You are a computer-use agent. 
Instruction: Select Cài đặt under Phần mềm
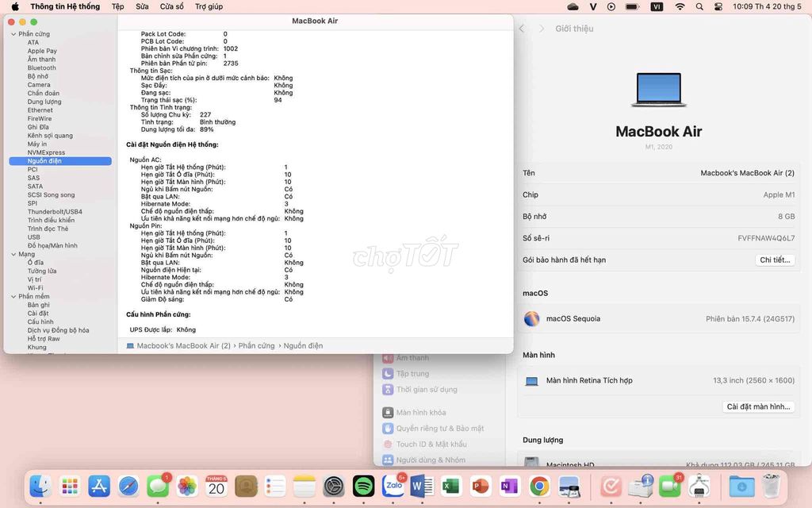point(38,313)
